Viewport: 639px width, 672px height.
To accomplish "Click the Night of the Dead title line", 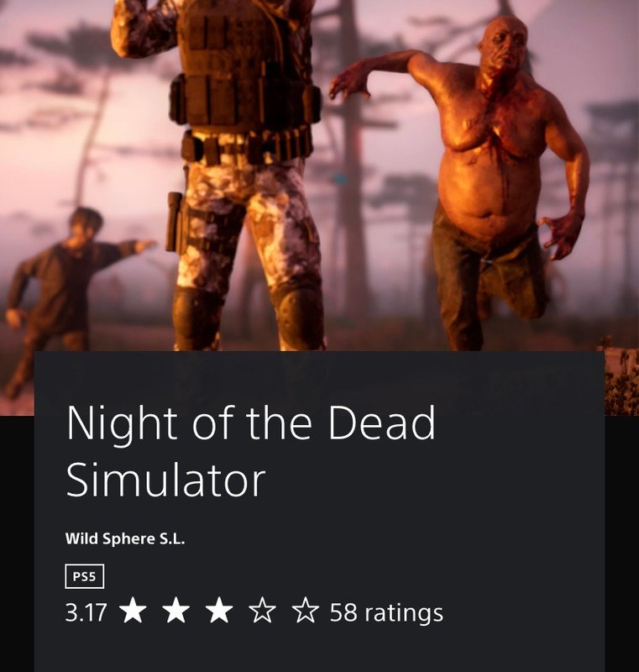I will (x=251, y=423).
